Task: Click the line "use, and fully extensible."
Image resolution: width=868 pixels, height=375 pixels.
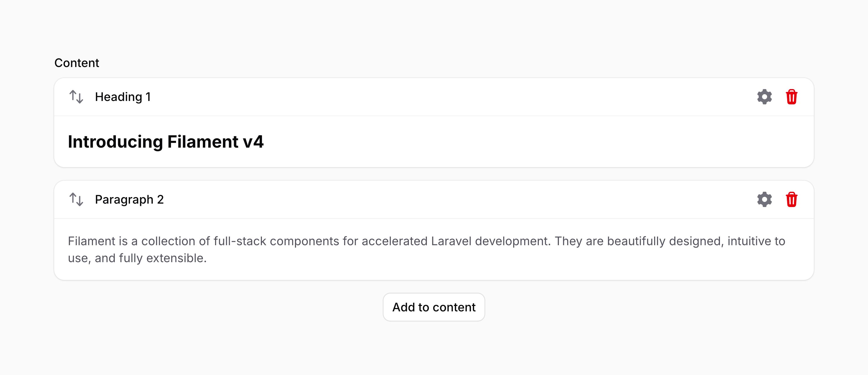Action: point(137,258)
